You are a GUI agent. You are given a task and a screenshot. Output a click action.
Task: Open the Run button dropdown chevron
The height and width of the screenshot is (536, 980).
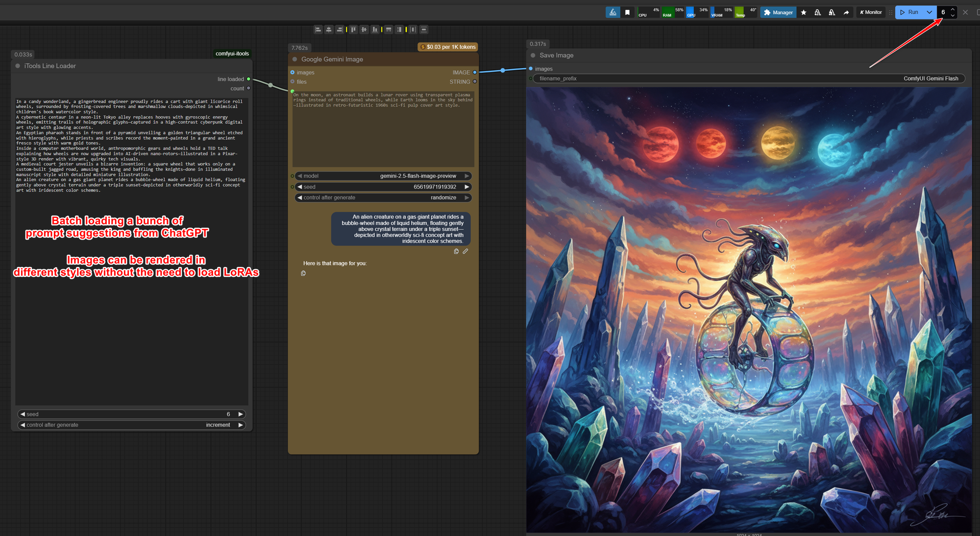[x=930, y=12]
